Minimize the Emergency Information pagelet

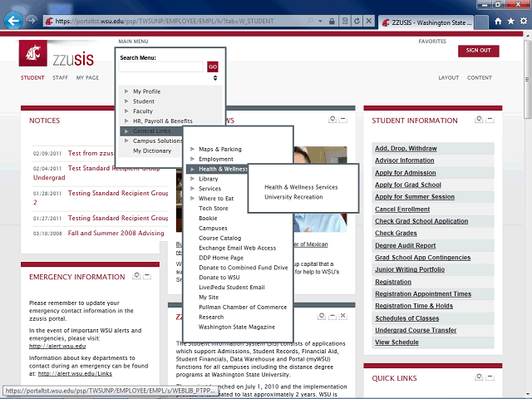(x=147, y=276)
